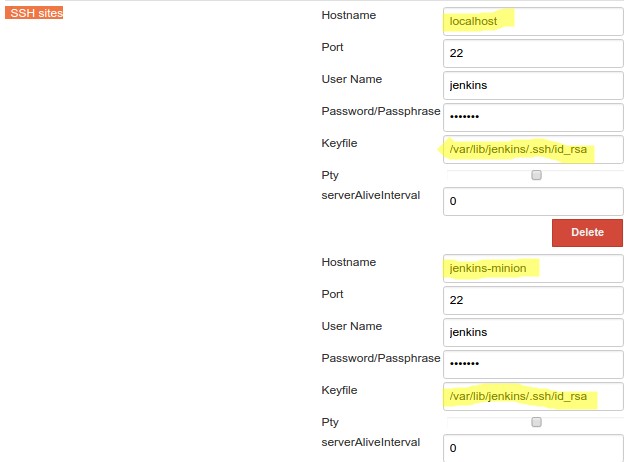Click the Keyfile label of the jenkins-minion site
This screenshot has width=624, height=462.
pos(339,390)
